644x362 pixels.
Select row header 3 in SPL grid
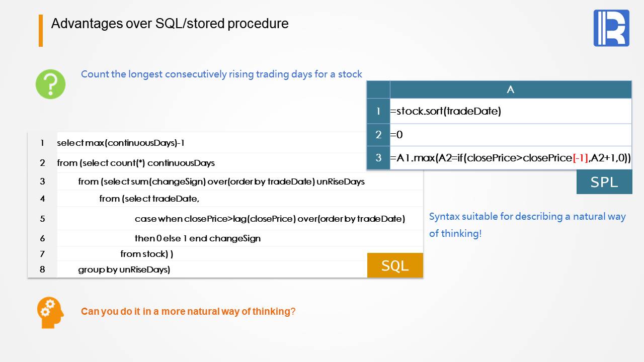(378, 158)
